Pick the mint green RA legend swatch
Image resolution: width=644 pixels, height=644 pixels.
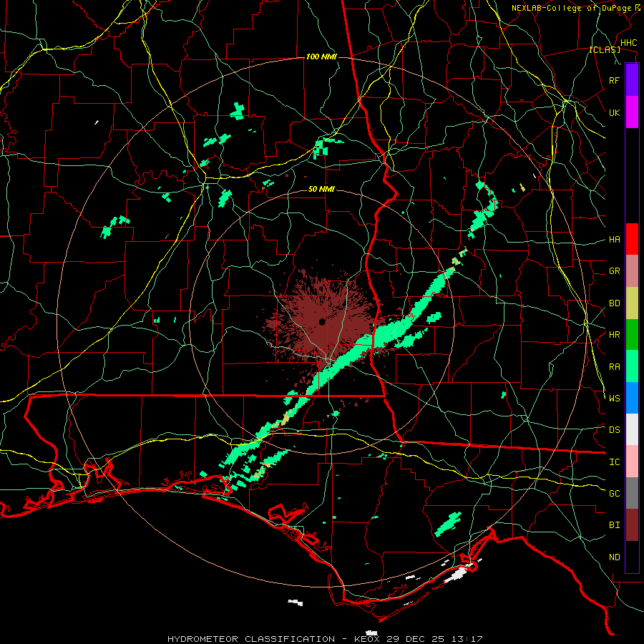(x=632, y=366)
